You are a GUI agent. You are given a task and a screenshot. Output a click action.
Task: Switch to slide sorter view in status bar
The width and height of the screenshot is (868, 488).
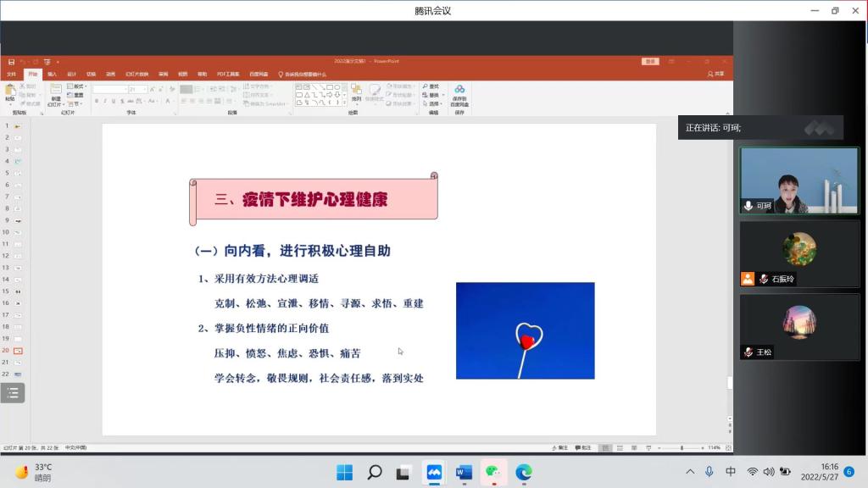pyautogui.click(x=617, y=447)
